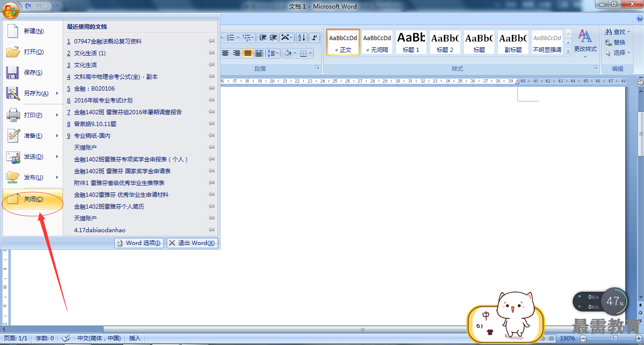
Task: Click the paragraph shading paint bucket
Action: (x=287, y=53)
